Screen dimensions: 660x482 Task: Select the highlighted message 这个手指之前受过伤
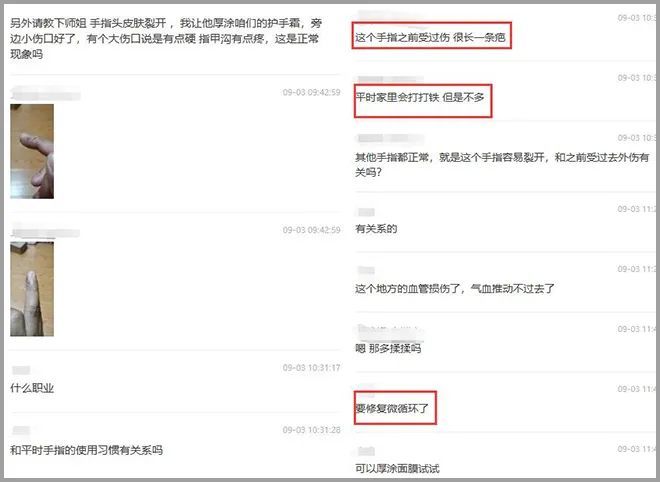430,37
